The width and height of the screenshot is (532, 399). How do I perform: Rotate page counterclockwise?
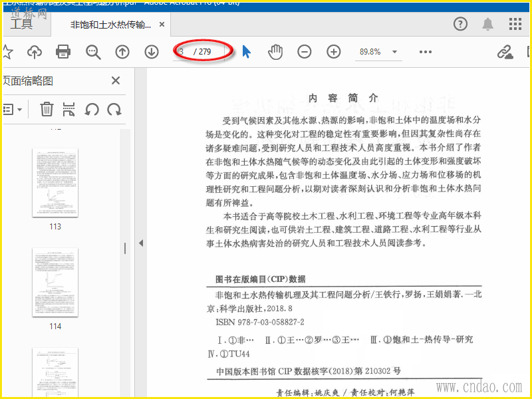[x=92, y=109]
